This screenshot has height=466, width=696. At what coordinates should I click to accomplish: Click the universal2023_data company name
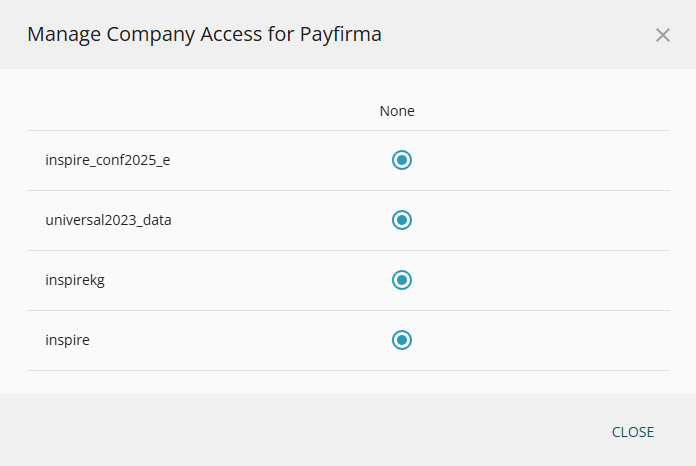108,220
